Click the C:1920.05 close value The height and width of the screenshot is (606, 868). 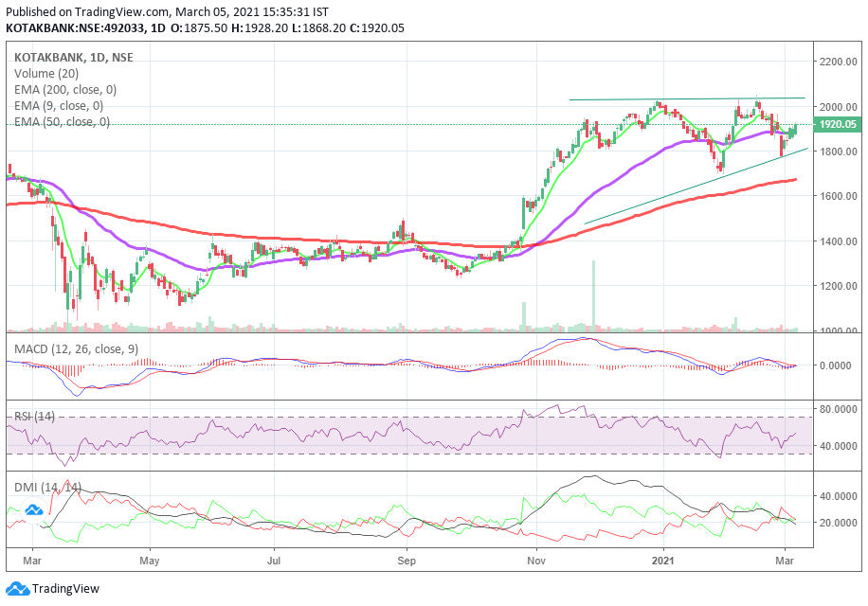tap(376, 27)
